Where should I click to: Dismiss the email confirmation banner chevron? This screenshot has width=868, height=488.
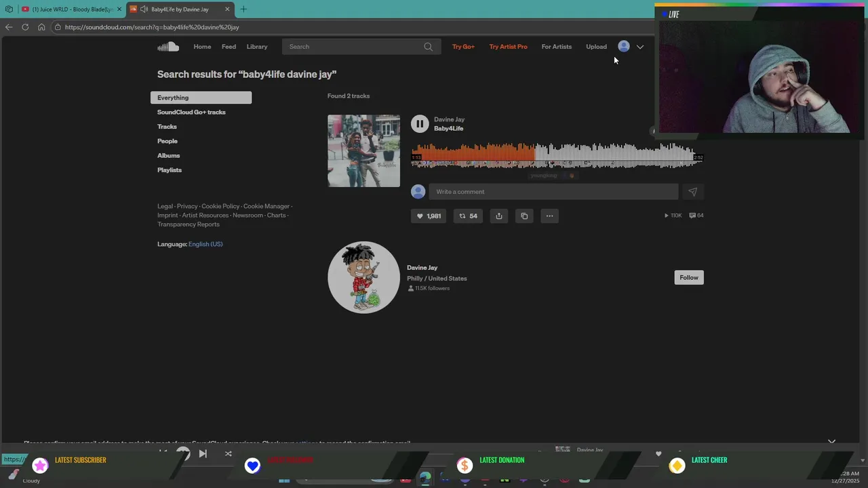click(x=831, y=442)
